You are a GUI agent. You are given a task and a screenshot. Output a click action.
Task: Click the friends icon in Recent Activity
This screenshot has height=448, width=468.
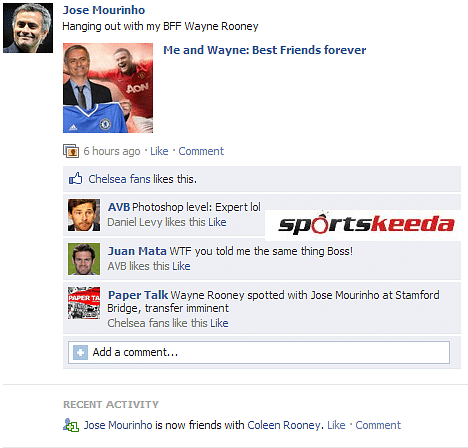pyautogui.click(x=71, y=425)
